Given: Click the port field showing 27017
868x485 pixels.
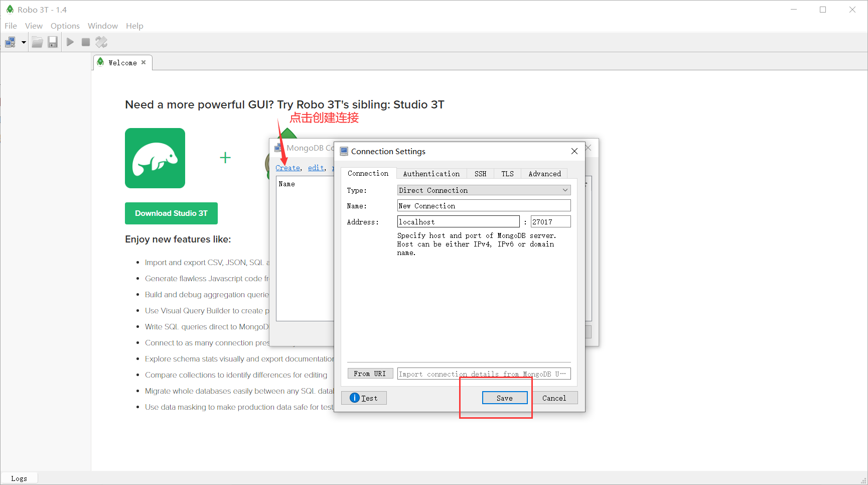Looking at the screenshot, I should [550, 222].
